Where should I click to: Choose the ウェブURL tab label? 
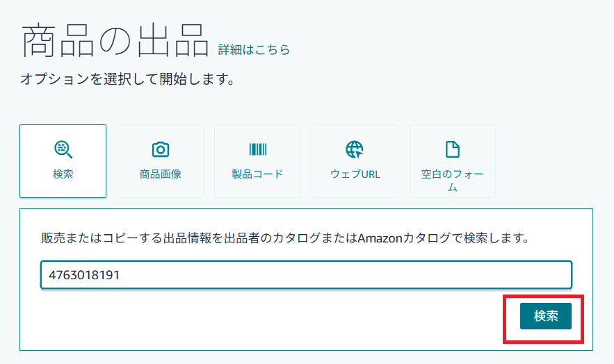[x=355, y=174]
